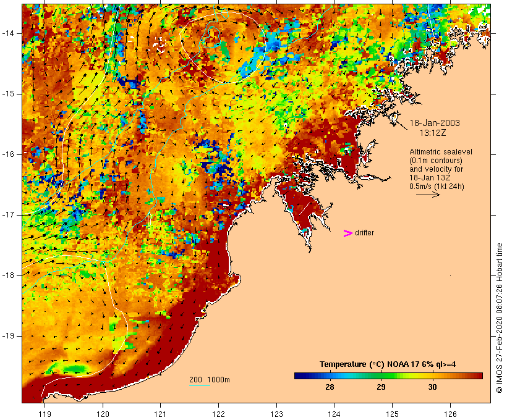The image size is (507, 420).
Task: Click the time text '13:12Z'
Action: [433, 133]
